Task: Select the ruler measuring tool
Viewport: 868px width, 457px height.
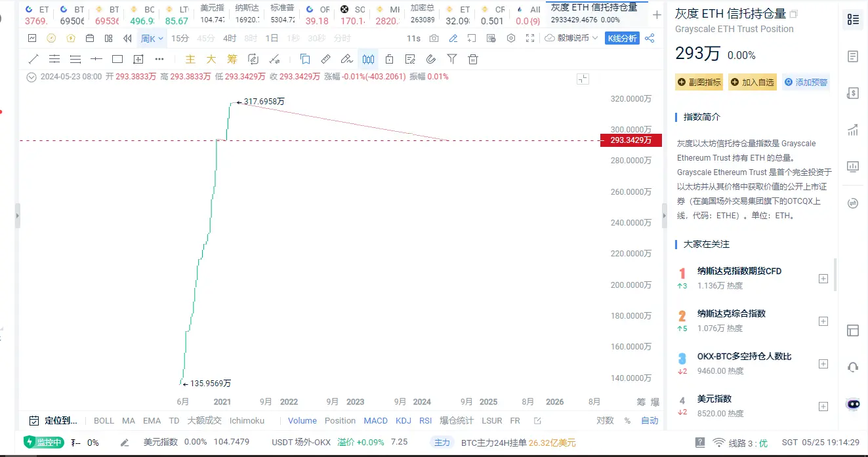Action: 326,59
